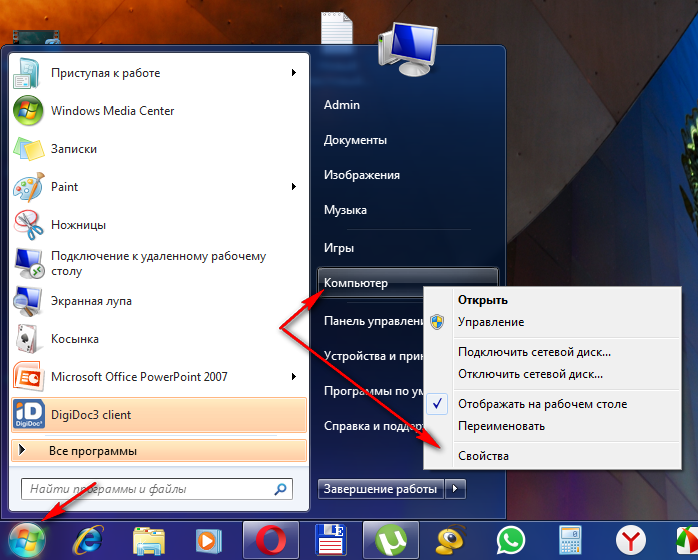Image resolution: width=698 pixels, height=560 pixels.
Task: Open Документы in the Start menu
Action: coord(355,140)
